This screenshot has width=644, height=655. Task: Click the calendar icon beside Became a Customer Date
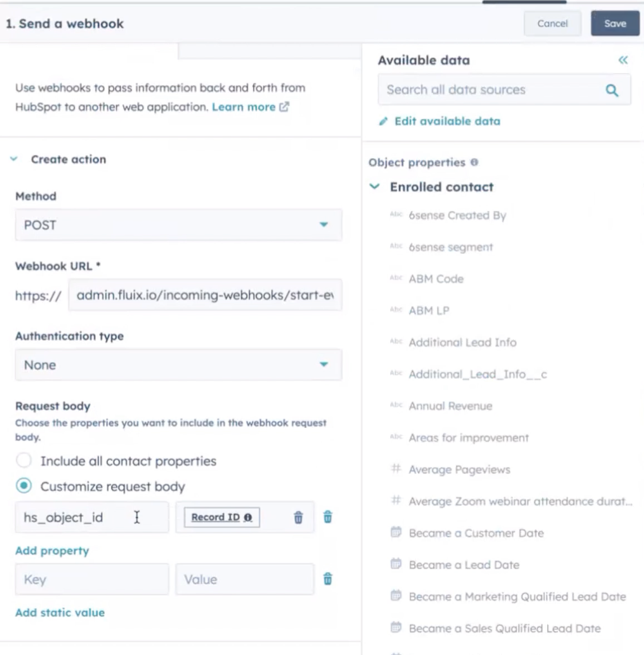click(x=396, y=532)
